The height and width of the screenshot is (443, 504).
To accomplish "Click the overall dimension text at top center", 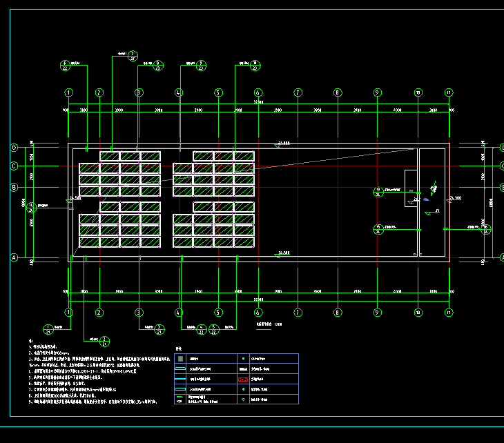I will pyautogui.click(x=258, y=102).
